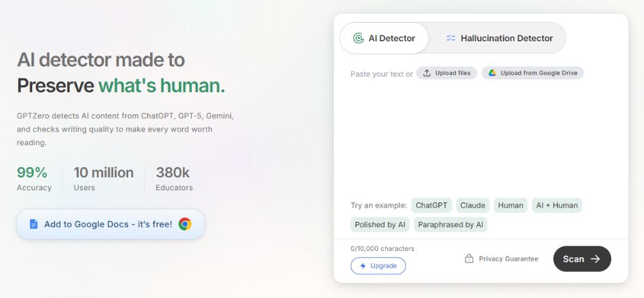644x298 pixels.
Task: Select the AI + Human example
Action: pyautogui.click(x=557, y=205)
